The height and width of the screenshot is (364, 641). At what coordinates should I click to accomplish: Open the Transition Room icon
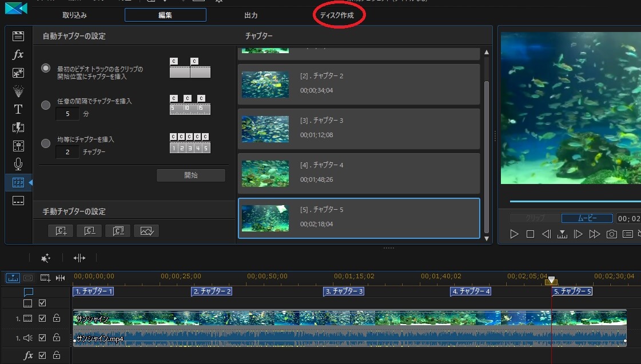[18, 127]
